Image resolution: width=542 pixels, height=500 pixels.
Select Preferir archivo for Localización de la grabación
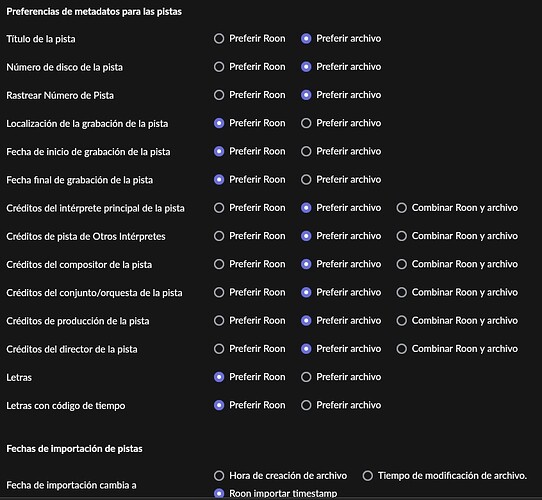click(x=306, y=123)
